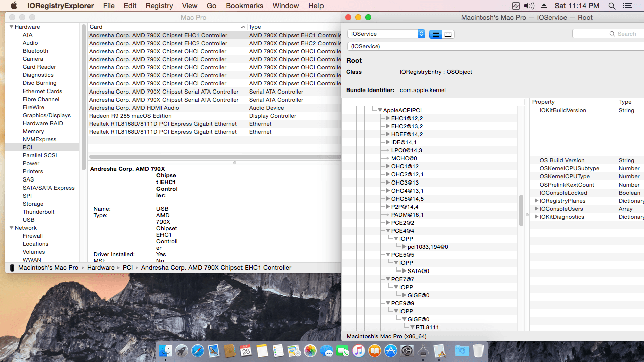Open the Go menu
The image size is (644, 362).
(211, 6)
